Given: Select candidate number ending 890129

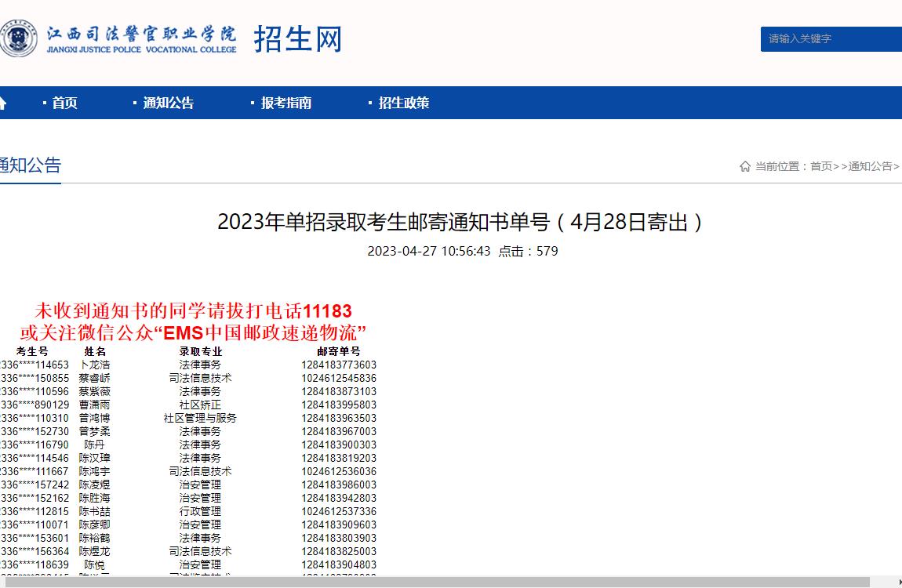Looking at the screenshot, I should pos(35,405).
